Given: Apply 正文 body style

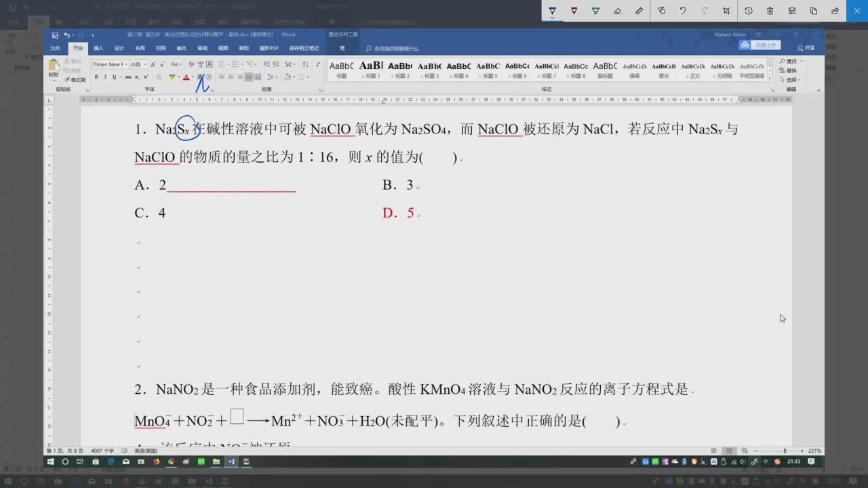Looking at the screenshot, I should click(693, 70).
